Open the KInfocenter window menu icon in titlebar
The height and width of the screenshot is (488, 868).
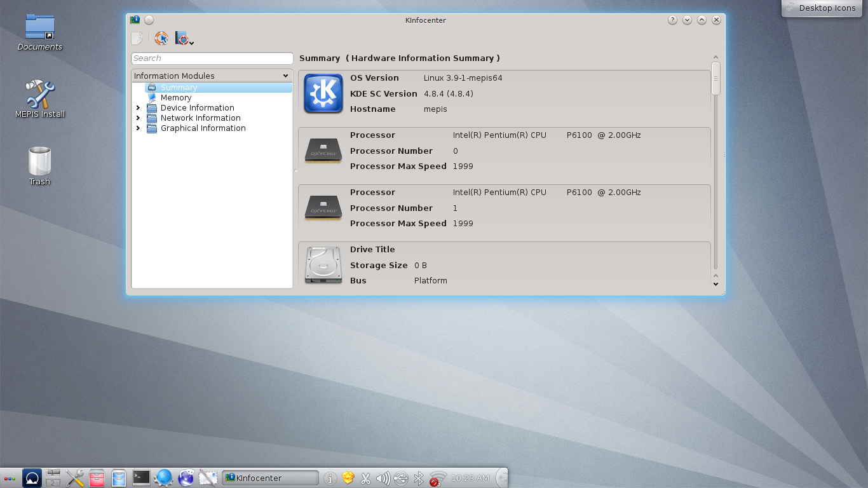tap(135, 20)
